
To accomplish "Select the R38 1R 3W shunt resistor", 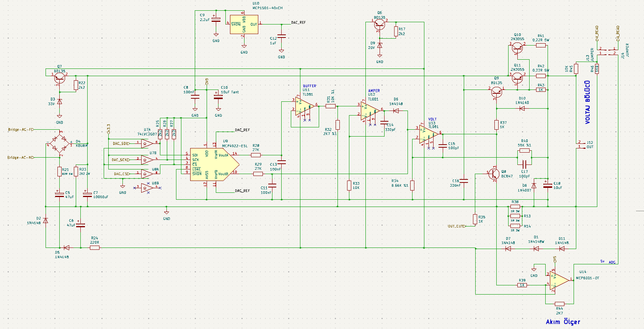I will (x=515, y=207).
